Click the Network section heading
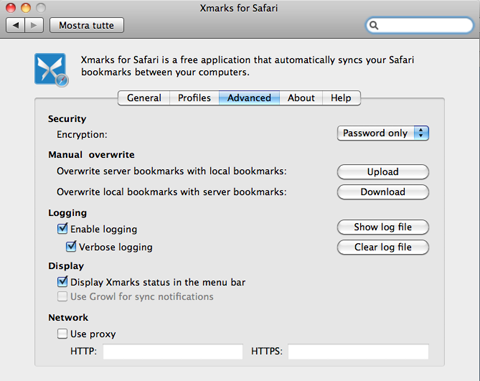 coord(68,318)
